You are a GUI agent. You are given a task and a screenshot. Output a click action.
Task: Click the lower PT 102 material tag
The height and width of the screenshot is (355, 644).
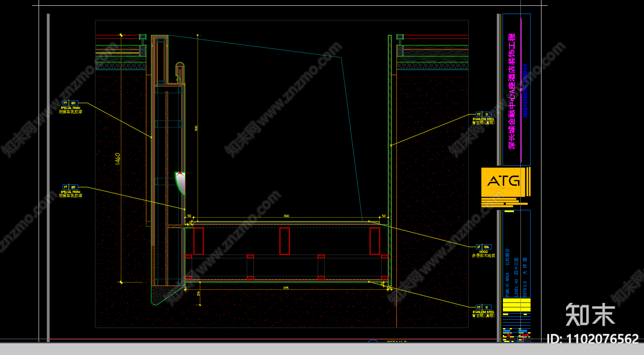point(70,187)
